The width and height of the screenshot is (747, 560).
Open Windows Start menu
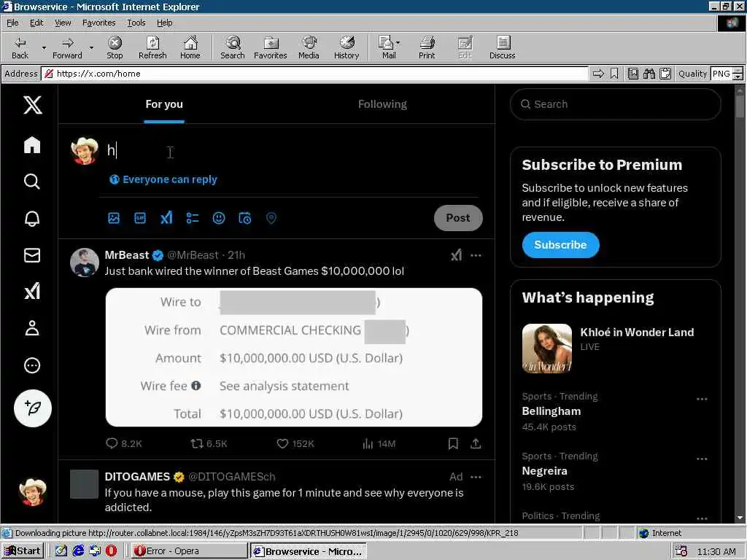[23, 551]
